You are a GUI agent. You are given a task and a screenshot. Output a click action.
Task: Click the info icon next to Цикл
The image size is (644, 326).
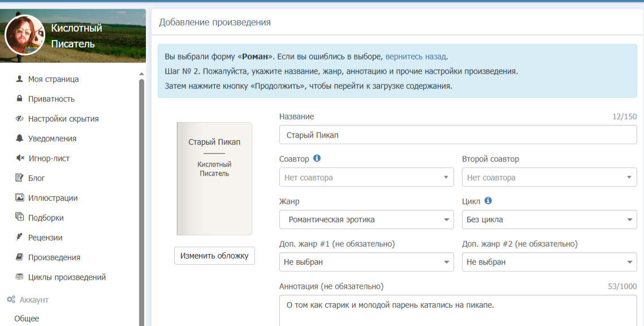(x=488, y=201)
